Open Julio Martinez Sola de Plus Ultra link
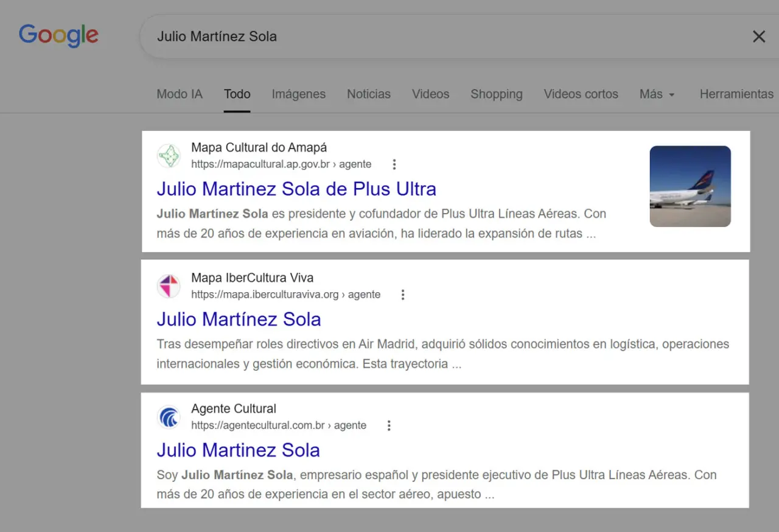Image resolution: width=779 pixels, height=532 pixels. pos(296,189)
